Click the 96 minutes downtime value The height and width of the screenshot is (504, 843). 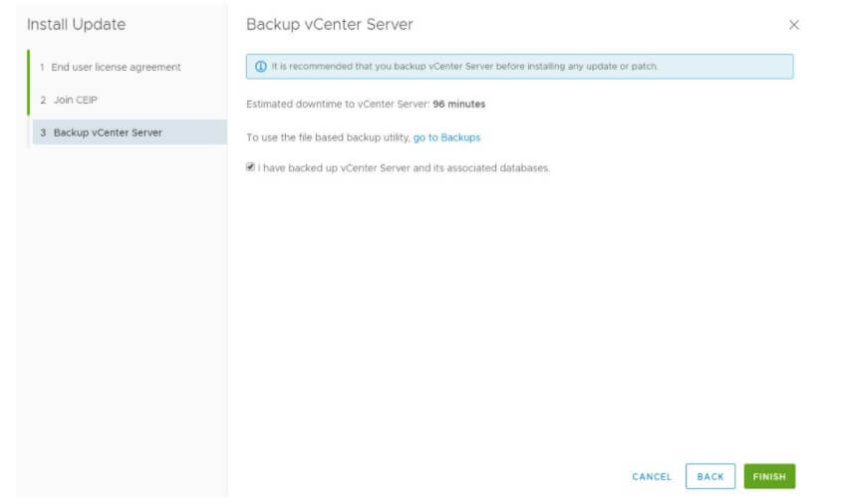click(x=459, y=104)
